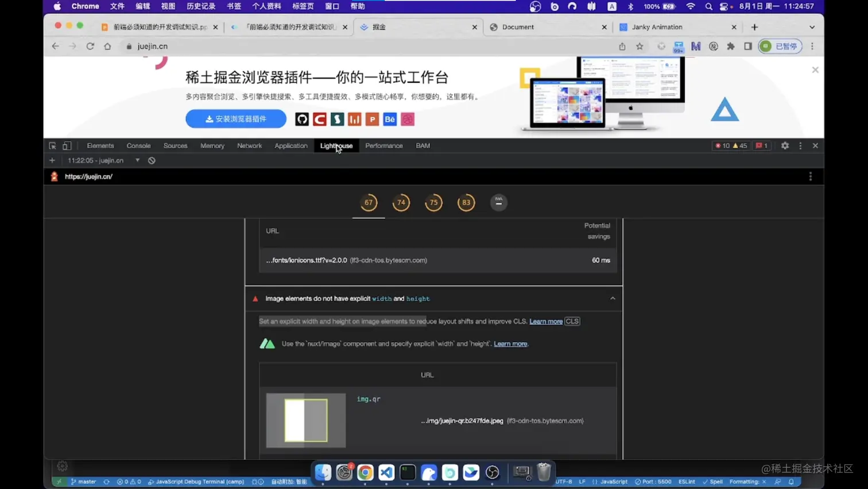Viewport: 868px width, 489px height.
Task: Open Learn more link beside CLS tag
Action: 545,321
